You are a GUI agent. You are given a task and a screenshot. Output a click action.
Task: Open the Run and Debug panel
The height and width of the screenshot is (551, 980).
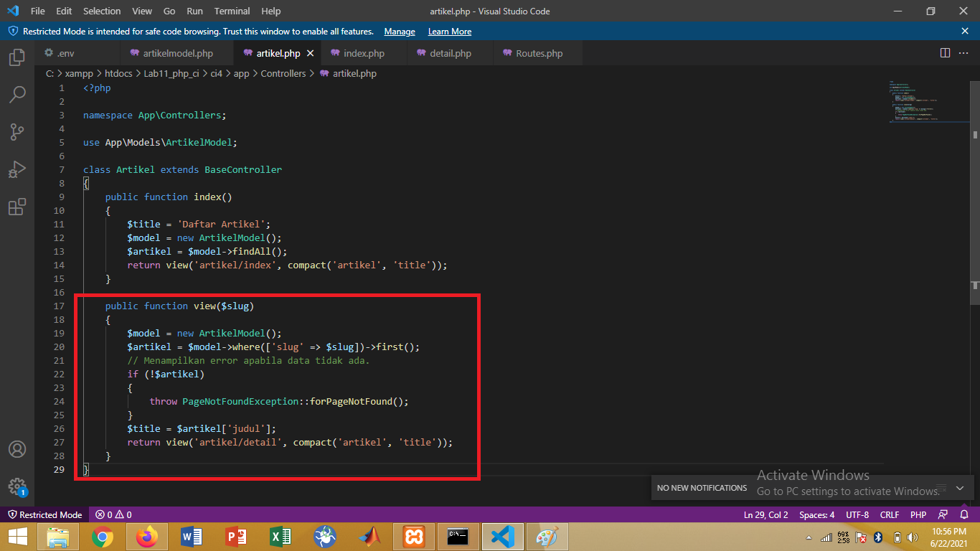(x=17, y=169)
